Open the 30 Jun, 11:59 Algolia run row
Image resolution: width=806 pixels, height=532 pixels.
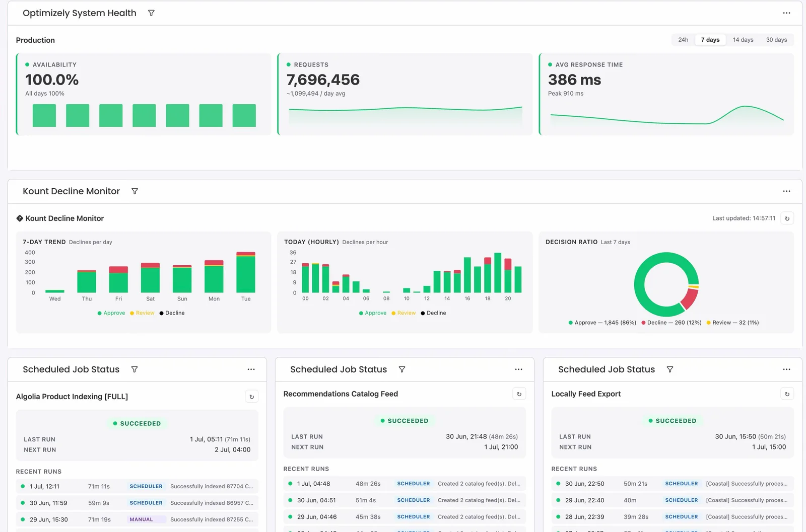pyautogui.click(x=137, y=503)
